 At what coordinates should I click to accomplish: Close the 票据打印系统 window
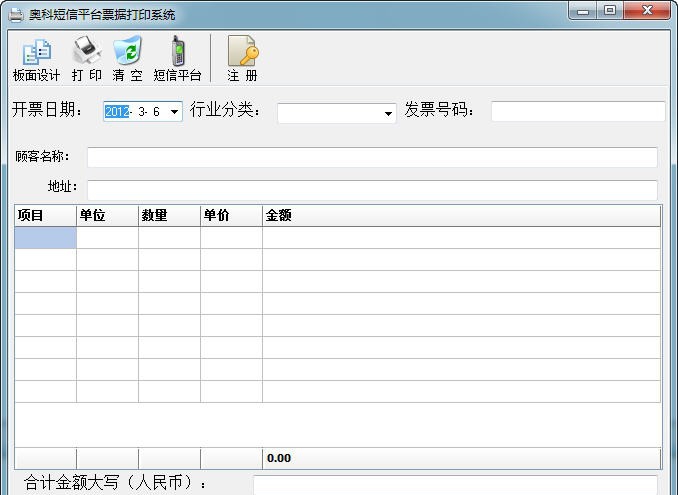pos(647,10)
